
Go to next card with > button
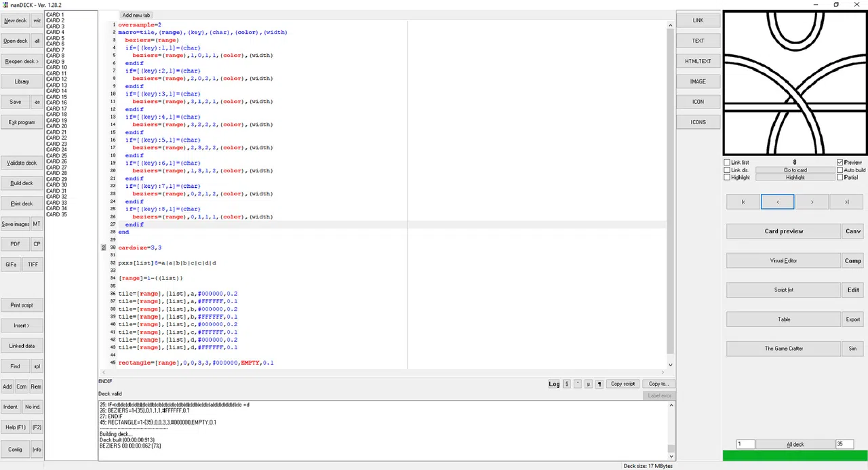812,201
